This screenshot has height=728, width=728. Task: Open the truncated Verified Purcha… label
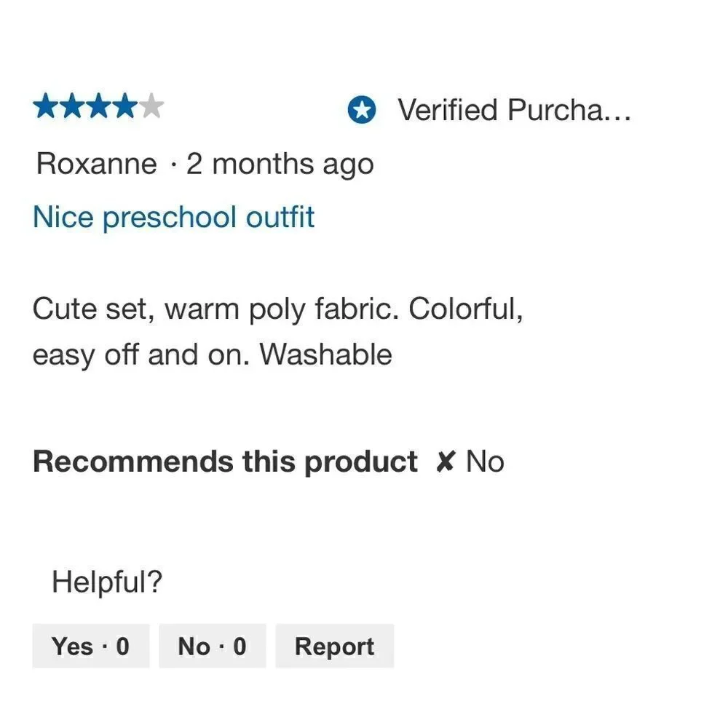(515, 110)
